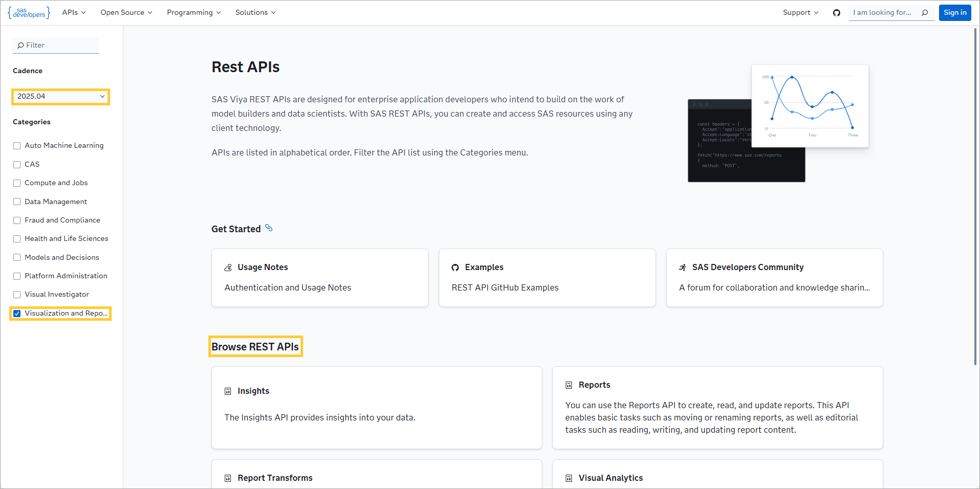Click the anchor link icon beside Get Started
This screenshot has width=980, height=489.
[269, 228]
